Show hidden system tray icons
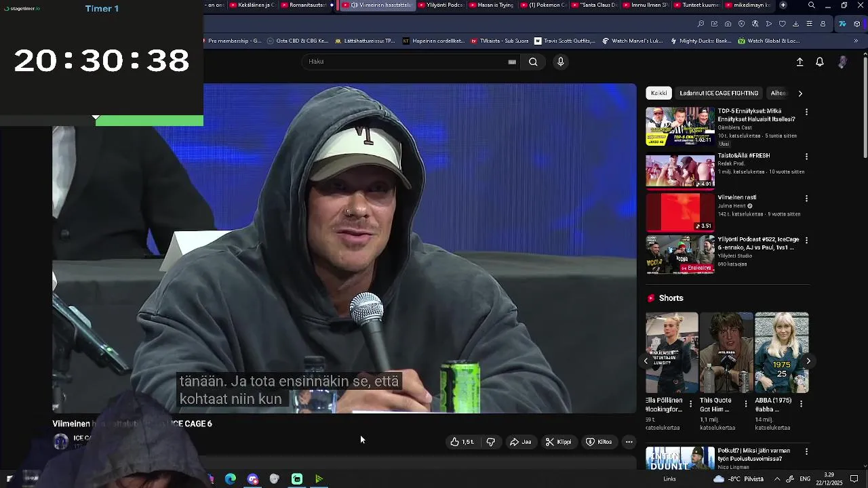 [777, 479]
